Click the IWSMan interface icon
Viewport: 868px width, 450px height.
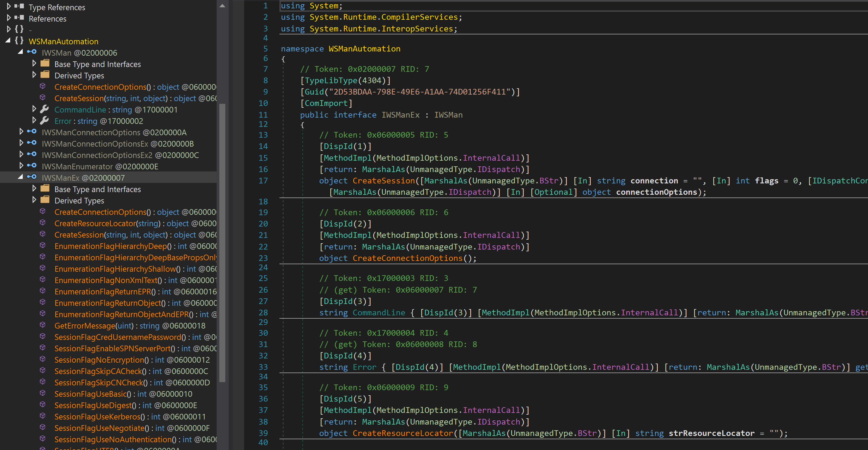32,52
